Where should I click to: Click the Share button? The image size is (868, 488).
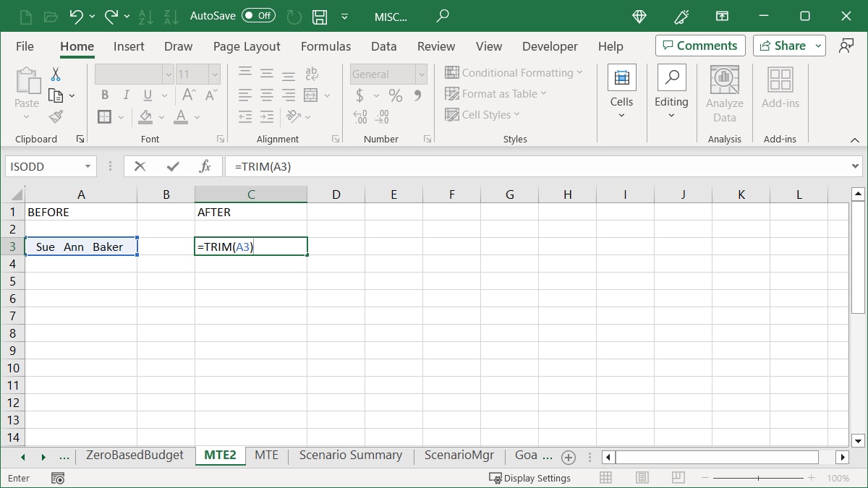click(784, 46)
